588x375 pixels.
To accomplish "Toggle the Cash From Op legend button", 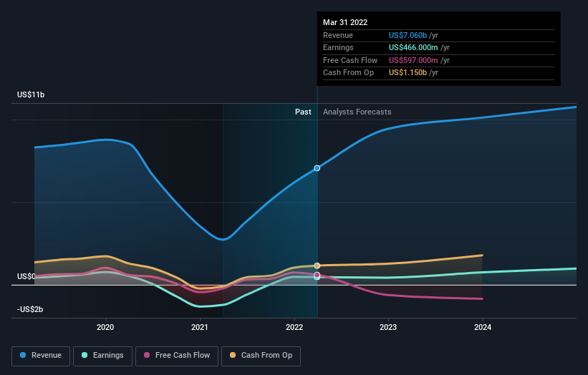I will coord(261,356).
